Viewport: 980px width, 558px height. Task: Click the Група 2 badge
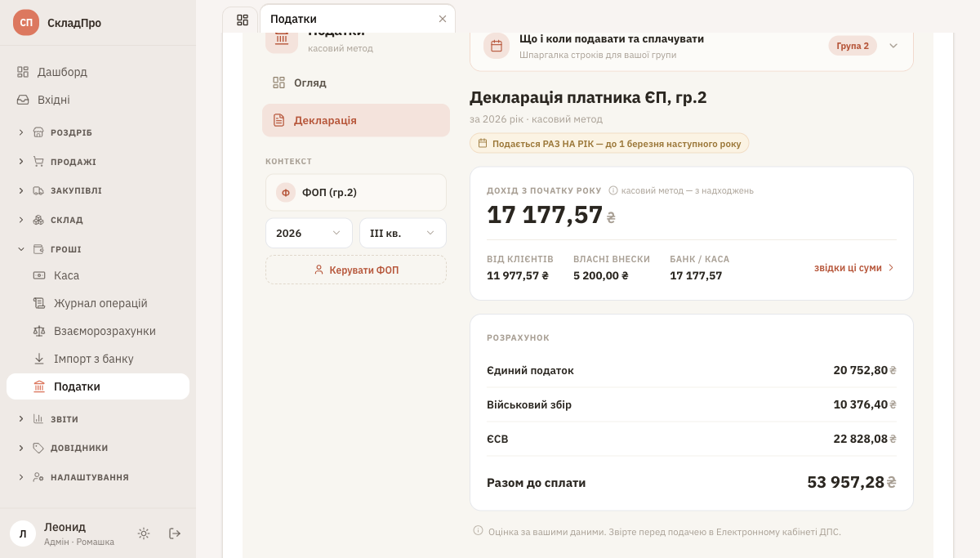853,46
